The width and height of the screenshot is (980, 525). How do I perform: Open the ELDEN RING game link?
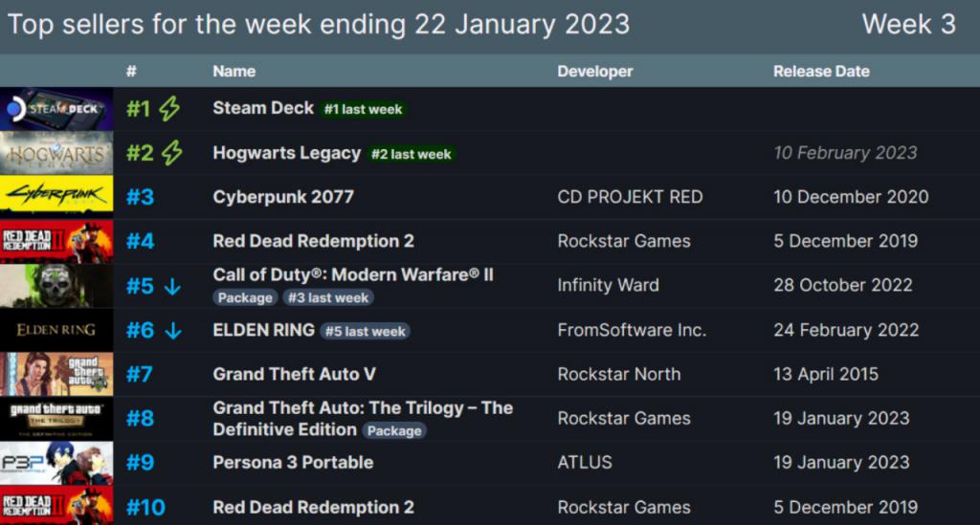[263, 330]
